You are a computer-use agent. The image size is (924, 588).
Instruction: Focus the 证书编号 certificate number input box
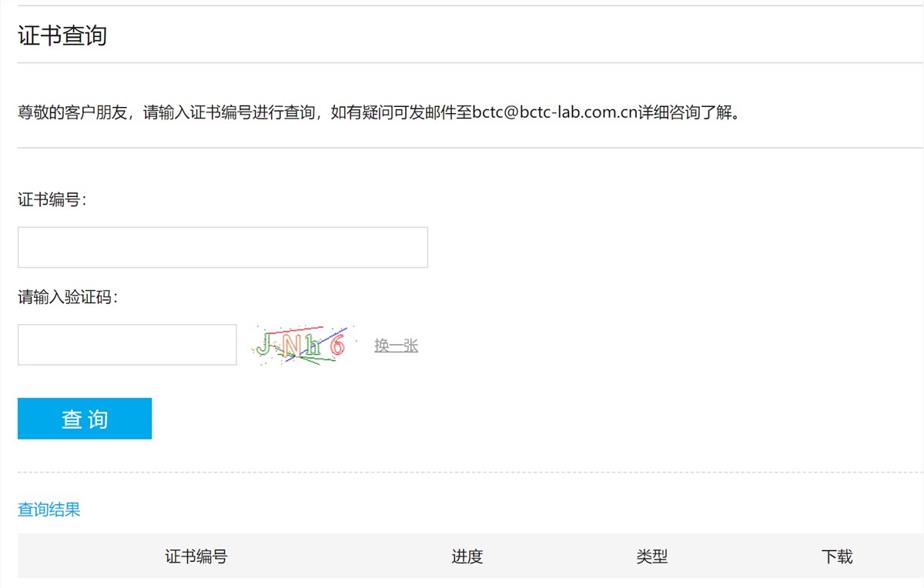coord(223,247)
